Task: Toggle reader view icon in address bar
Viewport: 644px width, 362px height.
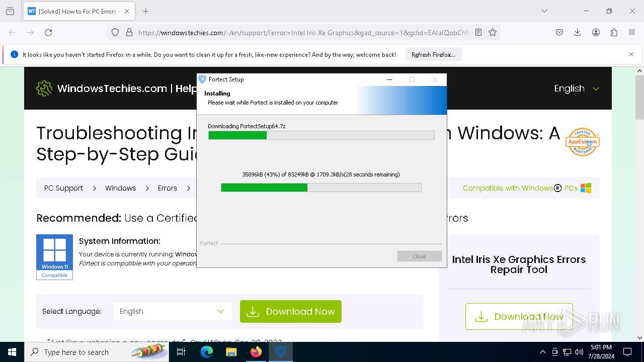Action: [478, 32]
